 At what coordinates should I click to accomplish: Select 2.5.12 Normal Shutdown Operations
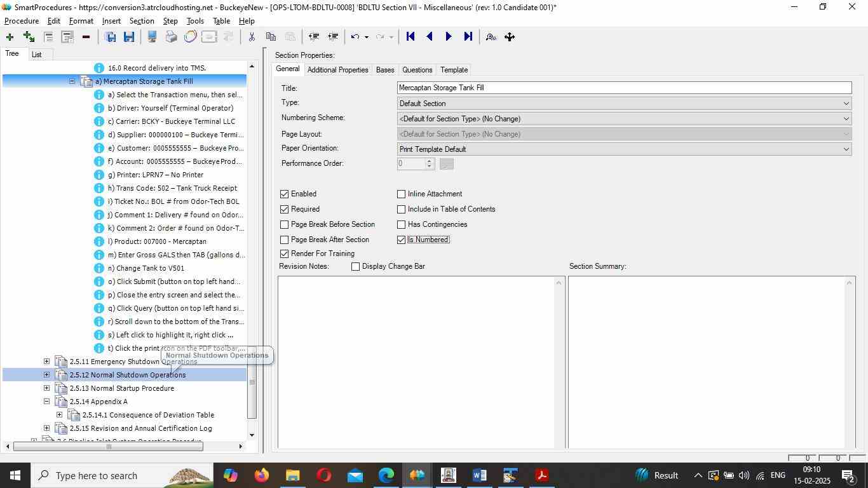pyautogui.click(x=128, y=375)
